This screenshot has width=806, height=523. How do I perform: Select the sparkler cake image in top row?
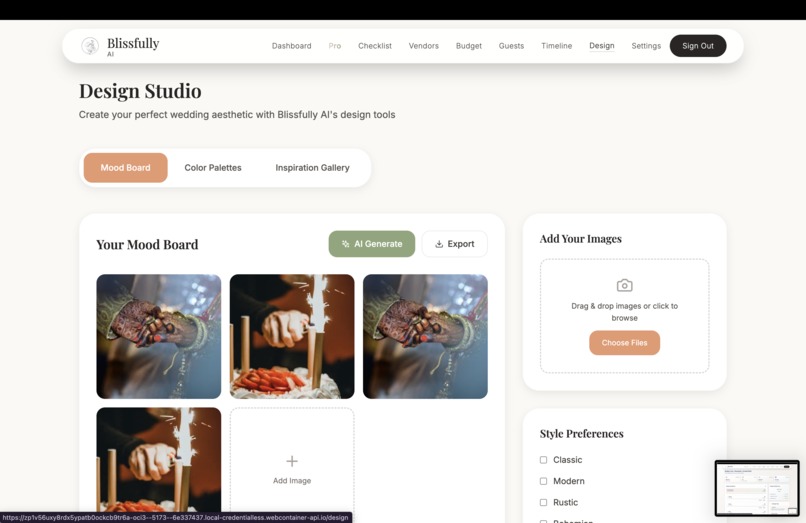[292, 336]
